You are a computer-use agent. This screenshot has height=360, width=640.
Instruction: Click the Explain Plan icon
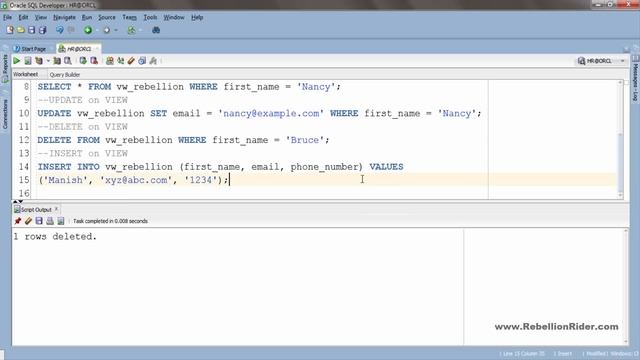click(x=39, y=61)
